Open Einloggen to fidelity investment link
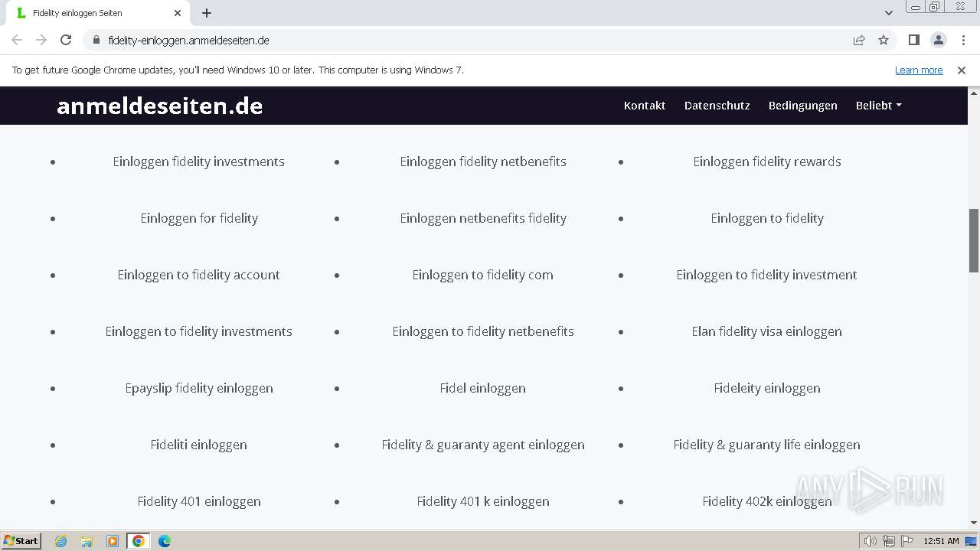980x551 pixels. 767,275
